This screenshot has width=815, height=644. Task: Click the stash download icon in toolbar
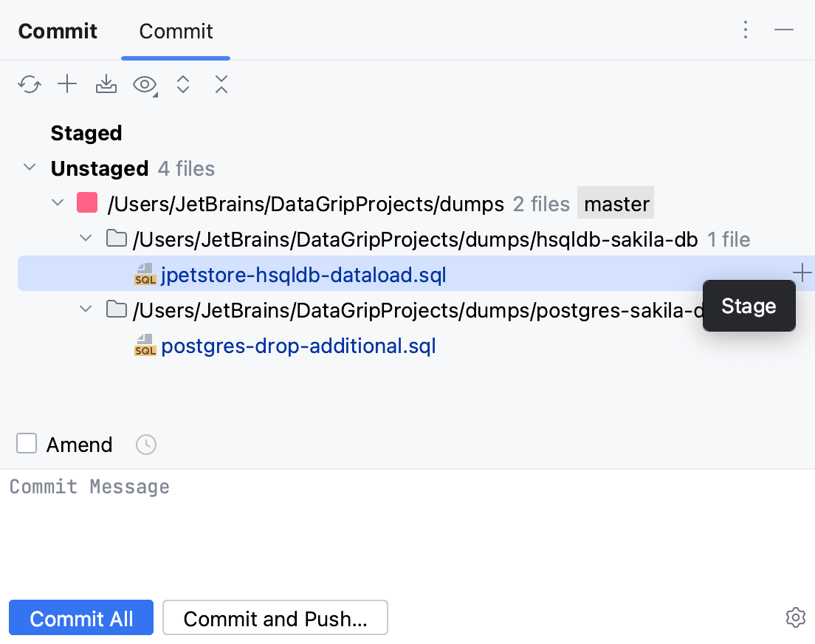[x=106, y=84]
